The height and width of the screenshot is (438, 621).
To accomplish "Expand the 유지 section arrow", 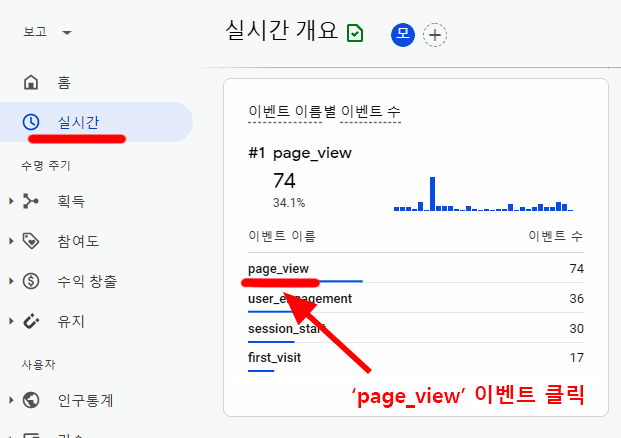I will click(11, 321).
